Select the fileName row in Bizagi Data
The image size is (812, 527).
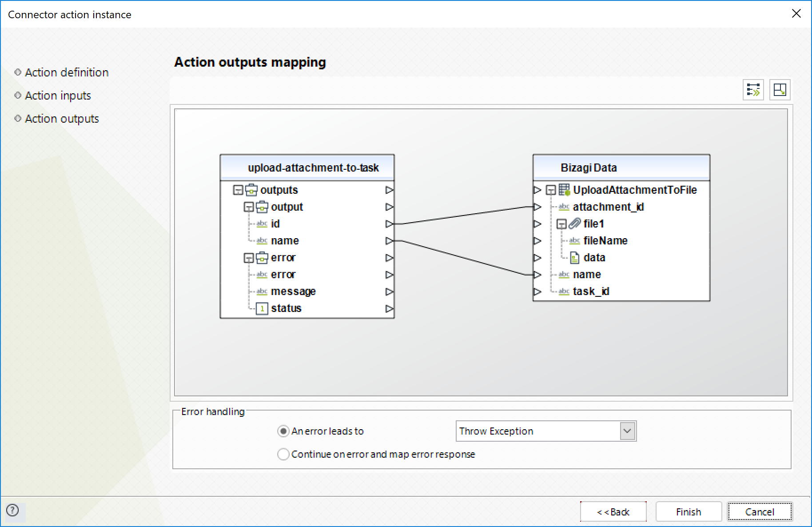621,240
